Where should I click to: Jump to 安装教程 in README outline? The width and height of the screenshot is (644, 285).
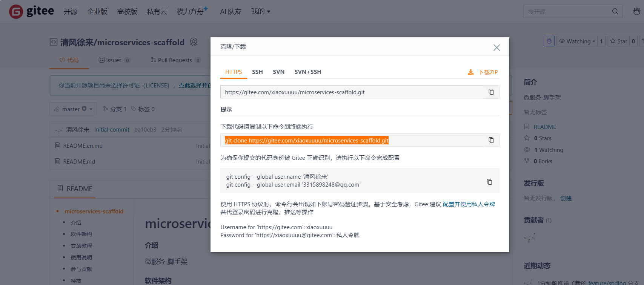[x=81, y=246]
